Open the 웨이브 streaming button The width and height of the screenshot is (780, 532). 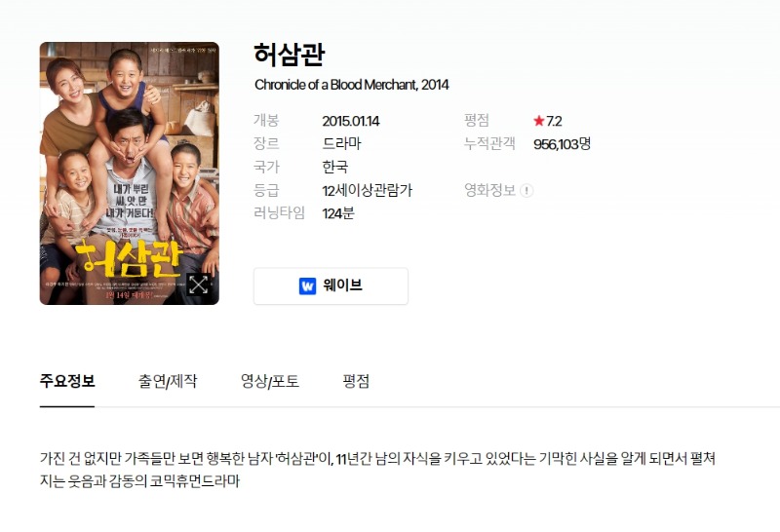click(331, 285)
